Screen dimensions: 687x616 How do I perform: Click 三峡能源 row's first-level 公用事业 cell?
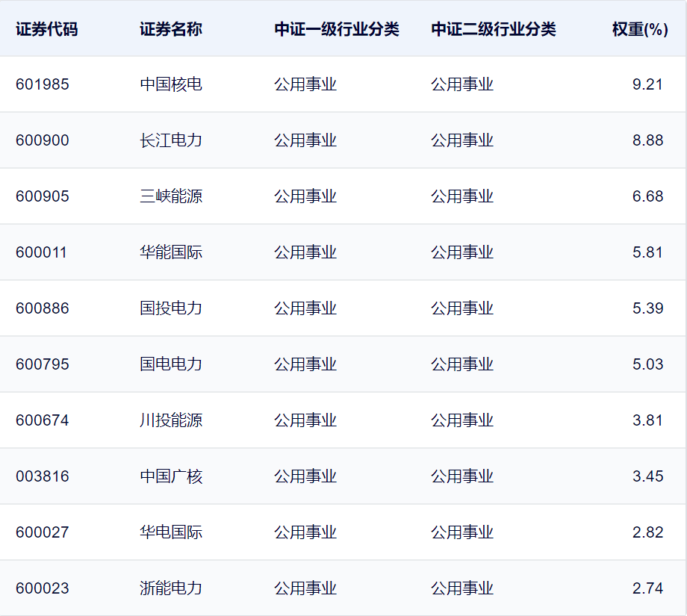coord(305,196)
